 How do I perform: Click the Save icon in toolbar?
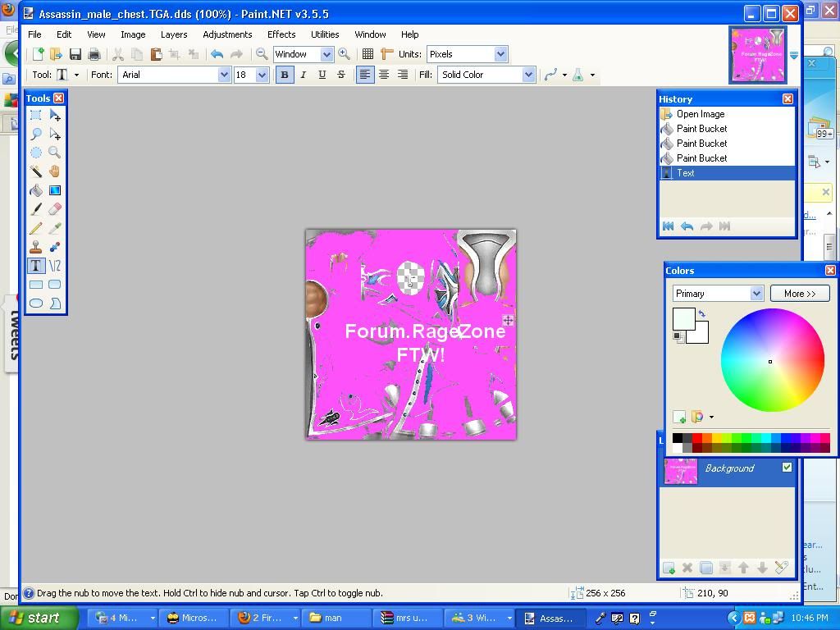point(75,54)
